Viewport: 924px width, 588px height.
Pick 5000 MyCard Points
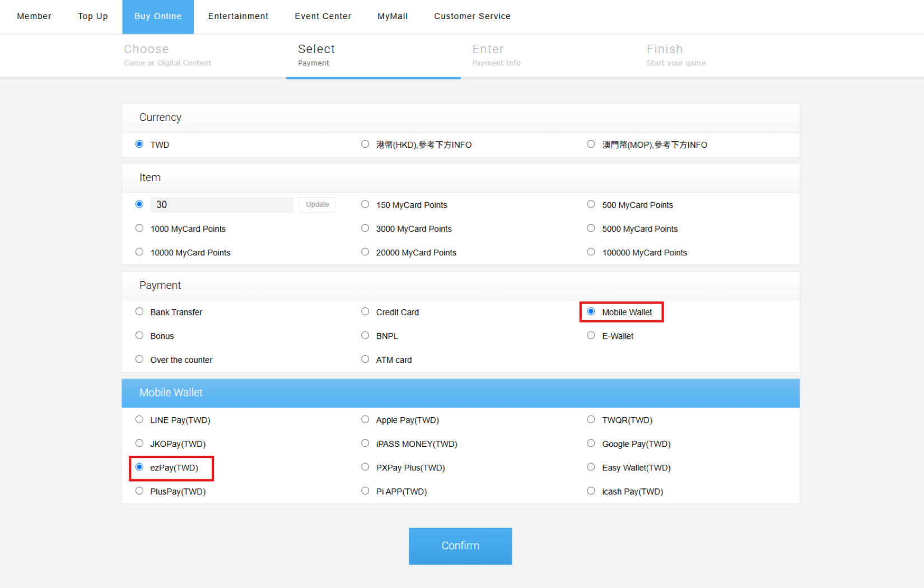coord(591,228)
